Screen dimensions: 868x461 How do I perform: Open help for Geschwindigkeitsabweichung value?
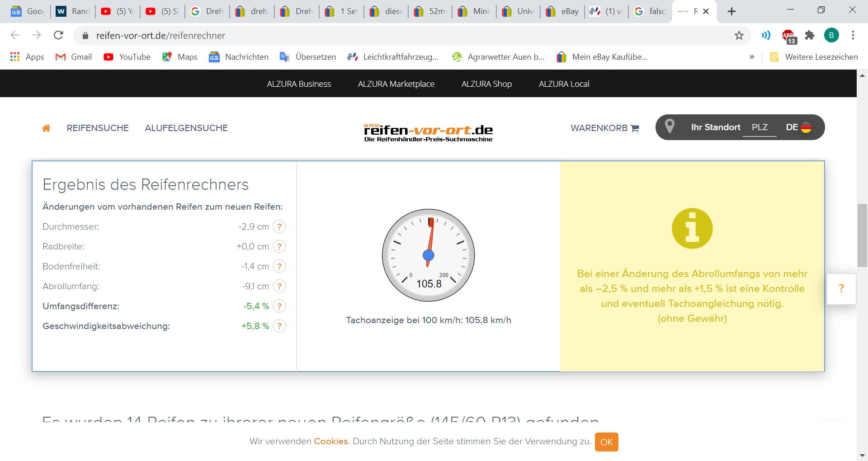[x=280, y=326]
